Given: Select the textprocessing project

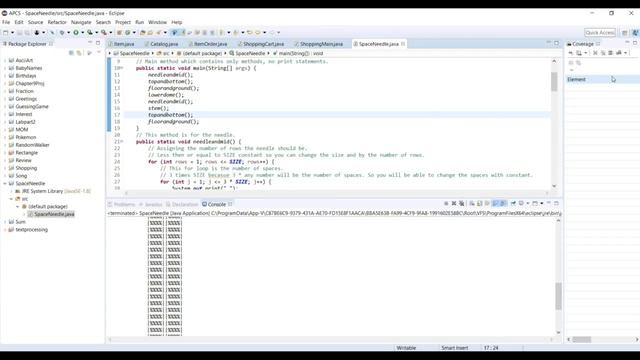Looking at the screenshot, I should click(x=31, y=230).
